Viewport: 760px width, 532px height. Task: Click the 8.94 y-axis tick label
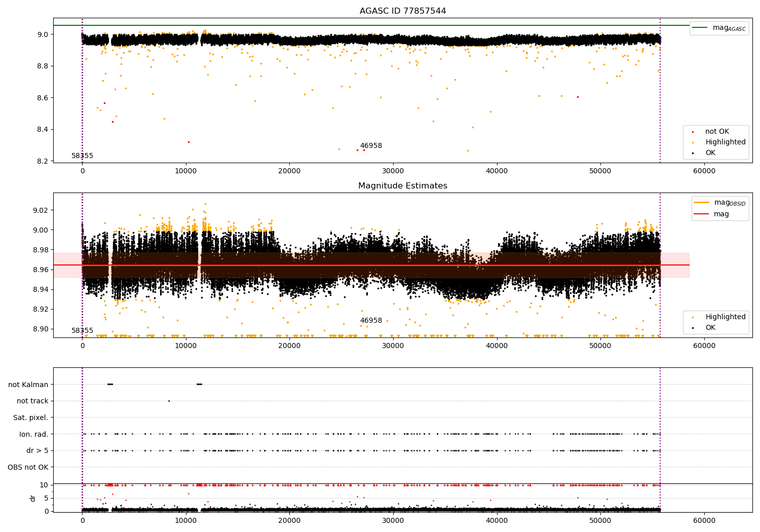point(41,289)
